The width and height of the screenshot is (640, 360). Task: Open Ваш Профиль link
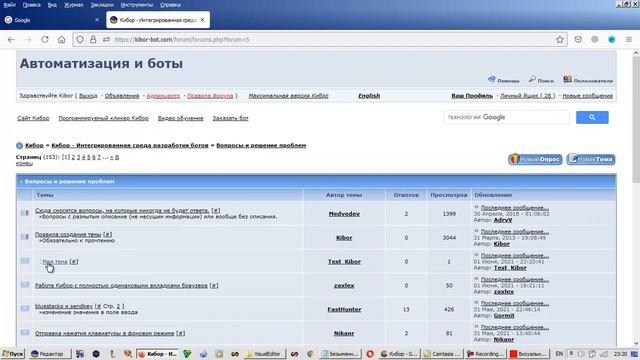tap(472, 96)
